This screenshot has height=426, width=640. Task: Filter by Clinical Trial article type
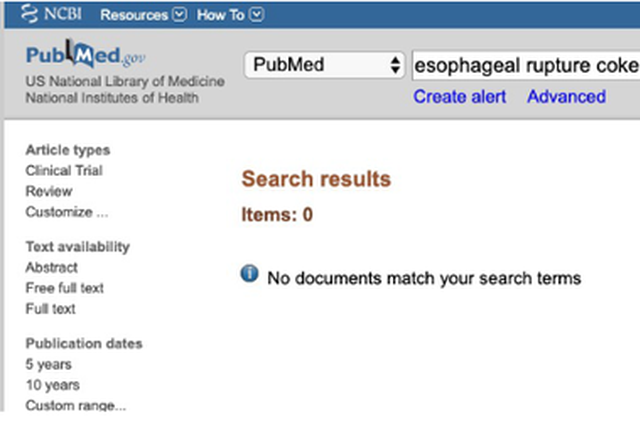click(x=64, y=170)
